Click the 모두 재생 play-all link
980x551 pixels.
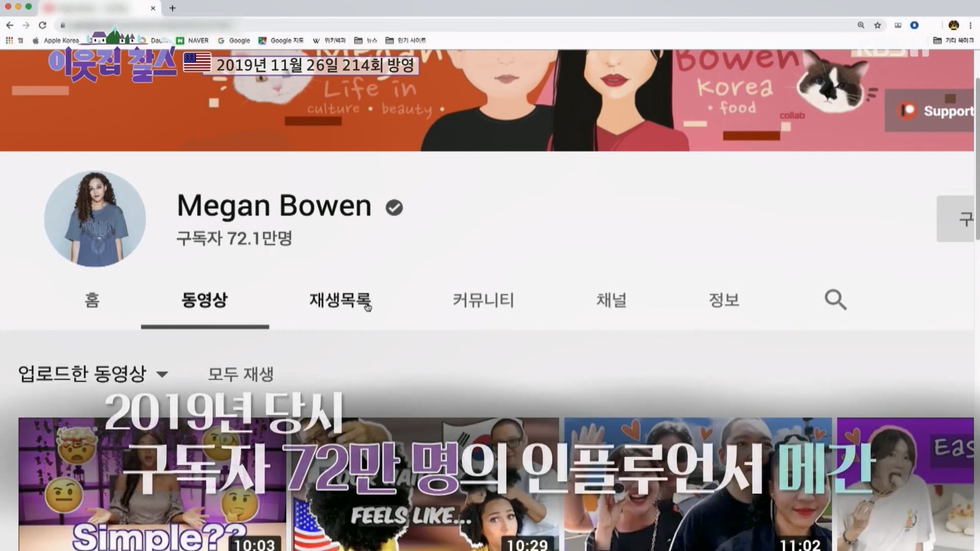[x=240, y=374]
